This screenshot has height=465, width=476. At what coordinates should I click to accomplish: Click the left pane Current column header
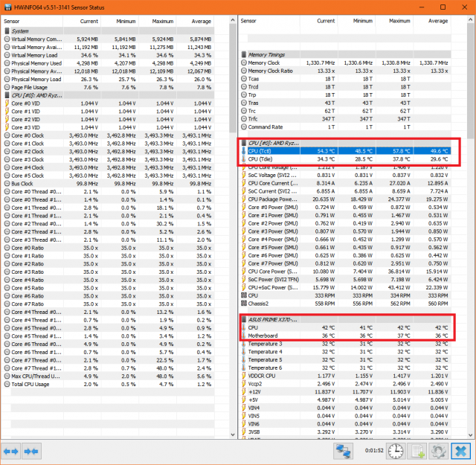[82, 22]
